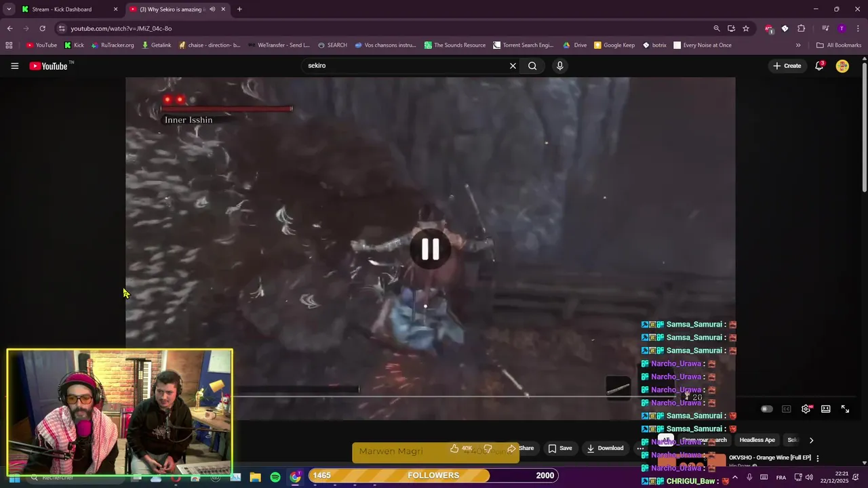Image resolution: width=868 pixels, height=488 pixels.
Task: Open the YouTube hamburger guide menu
Action: pyautogui.click(x=14, y=66)
